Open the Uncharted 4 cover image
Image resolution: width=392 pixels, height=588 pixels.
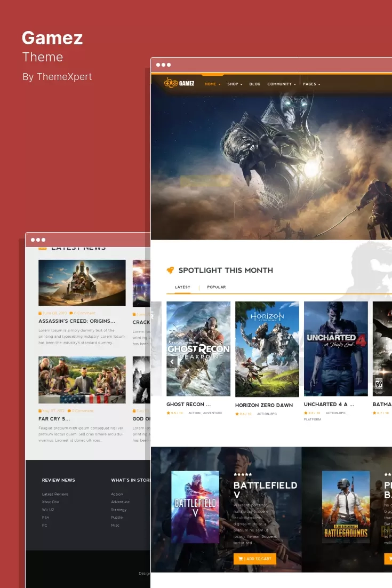[336, 349]
